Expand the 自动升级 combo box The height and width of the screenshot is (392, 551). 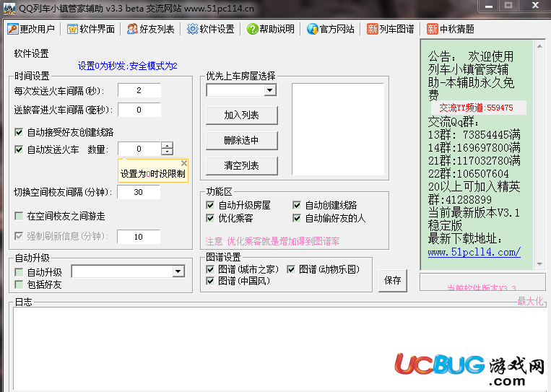178,271
